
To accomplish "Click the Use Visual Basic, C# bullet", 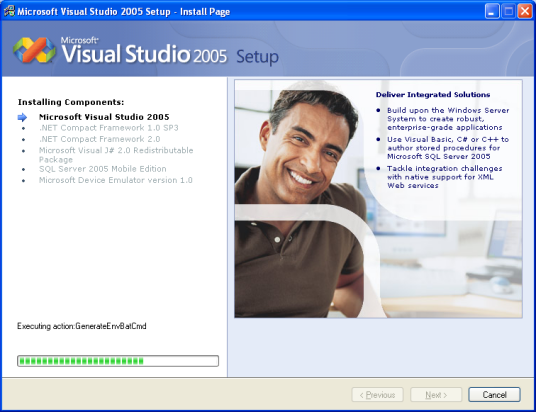I will 448,148.
